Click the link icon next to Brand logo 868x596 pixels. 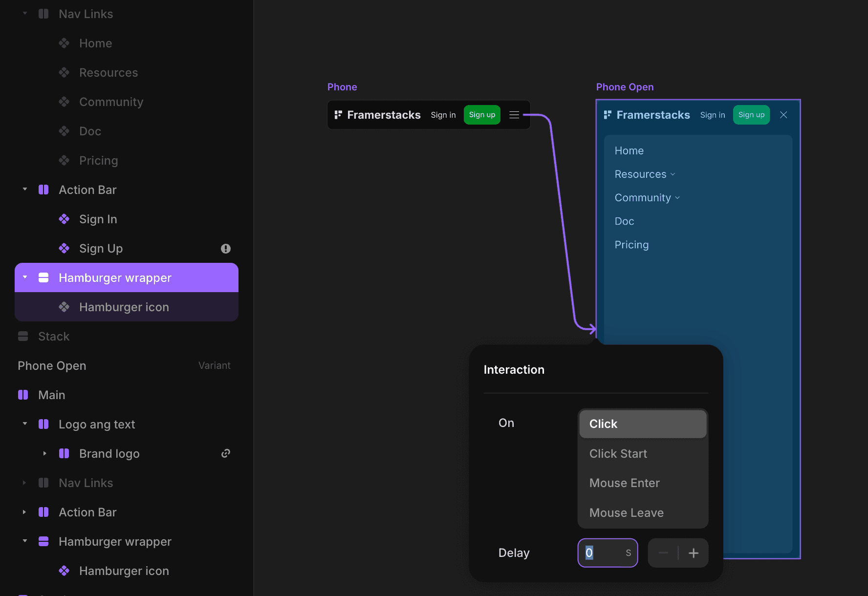pyautogui.click(x=225, y=453)
